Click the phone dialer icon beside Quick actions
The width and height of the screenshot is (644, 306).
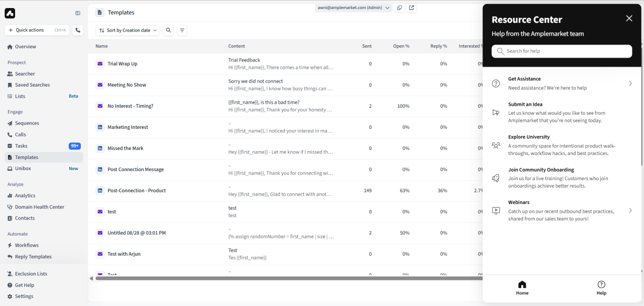tap(78, 30)
